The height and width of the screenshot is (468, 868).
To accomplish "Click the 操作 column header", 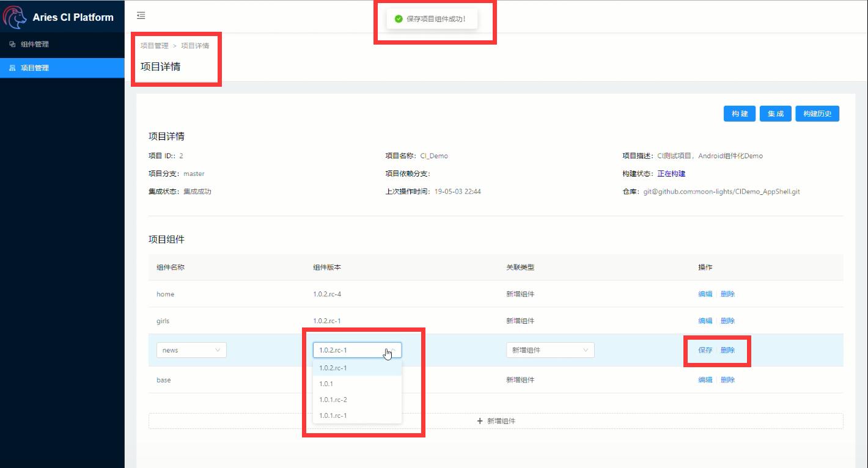I will click(x=705, y=268).
